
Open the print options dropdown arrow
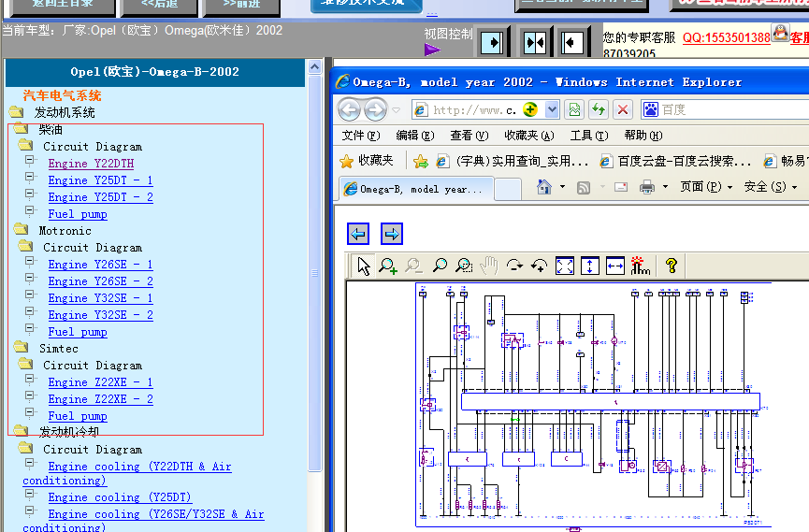[665, 187]
